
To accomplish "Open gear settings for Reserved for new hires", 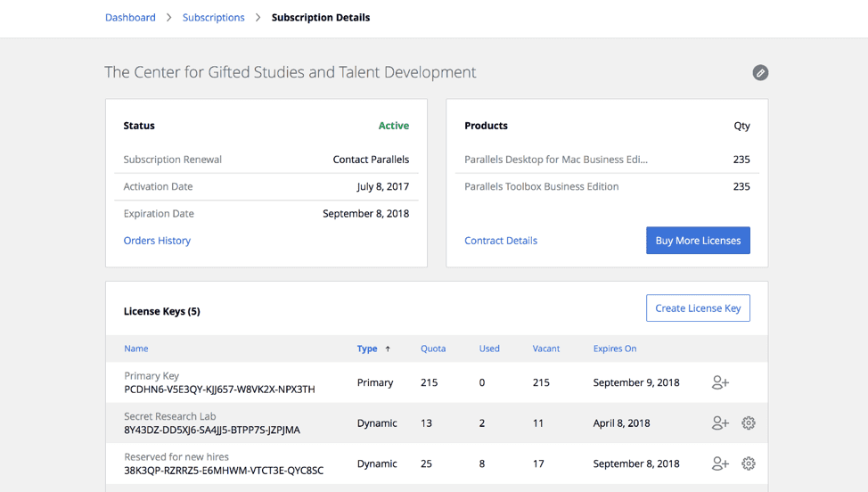I will pos(749,463).
